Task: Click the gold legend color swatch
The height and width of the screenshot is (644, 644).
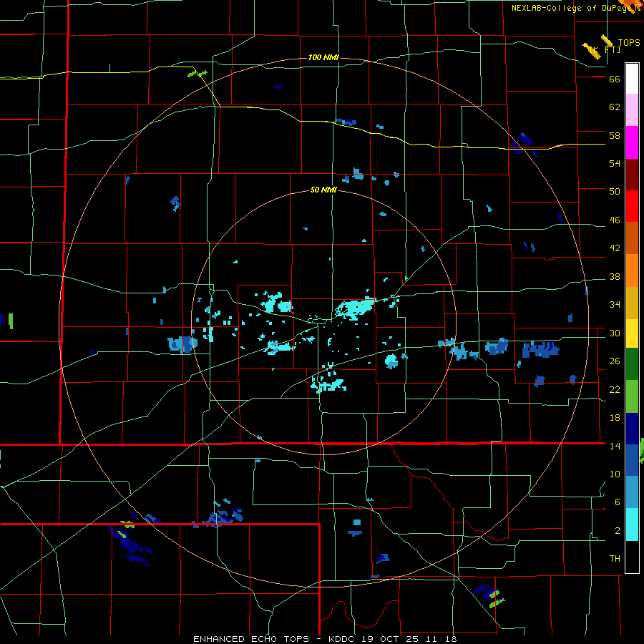Action: point(632,303)
